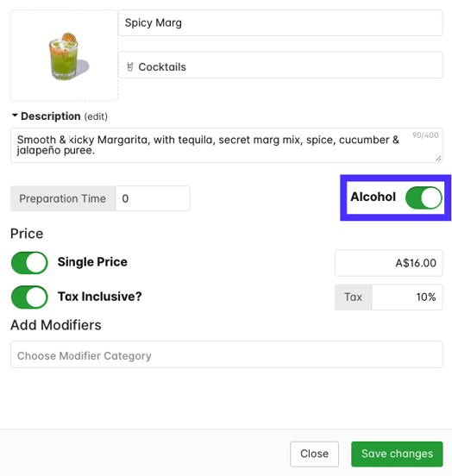Click the A$16.00 price field
The width and height of the screenshot is (452, 476).
(388, 263)
